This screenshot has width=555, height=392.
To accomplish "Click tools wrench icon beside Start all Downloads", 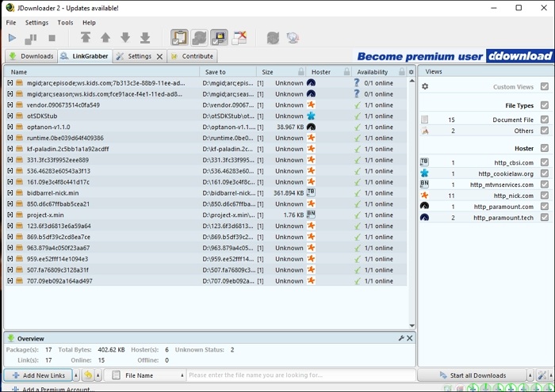I will (542, 375).
